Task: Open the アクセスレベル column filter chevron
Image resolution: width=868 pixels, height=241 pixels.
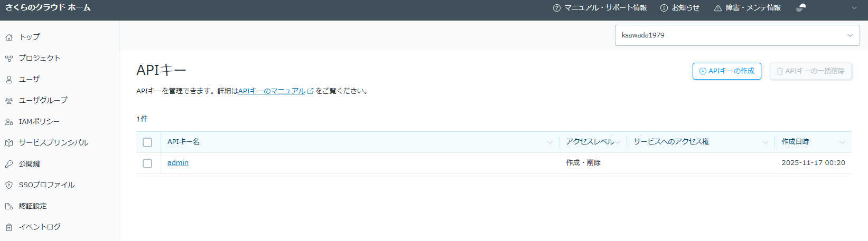Action: point(618,142)
